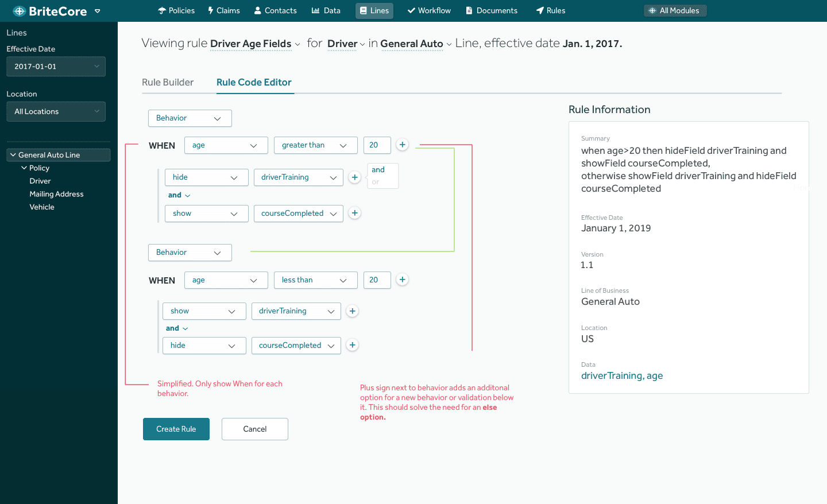Click plus icon next to less than 20 condition
This screenshot has height=504, width=827.
coord(403,280)
